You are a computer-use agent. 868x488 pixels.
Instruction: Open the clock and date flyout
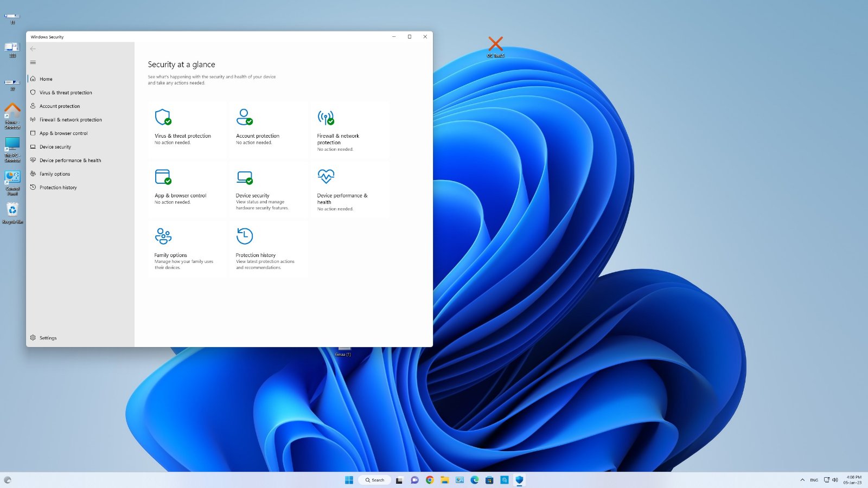[x=852, y=480]
